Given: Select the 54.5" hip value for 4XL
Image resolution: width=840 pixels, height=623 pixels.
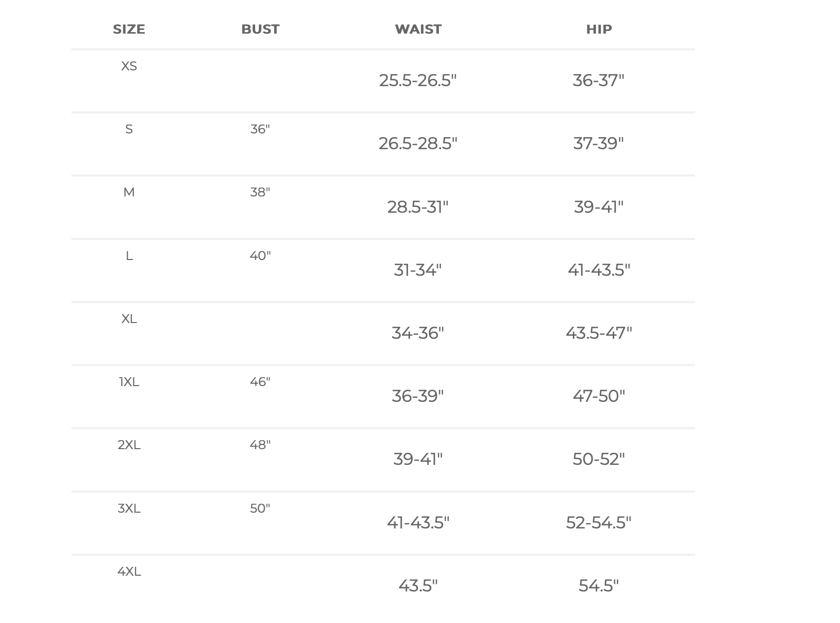Looking at the screenshot, I should tap(598, 586).
